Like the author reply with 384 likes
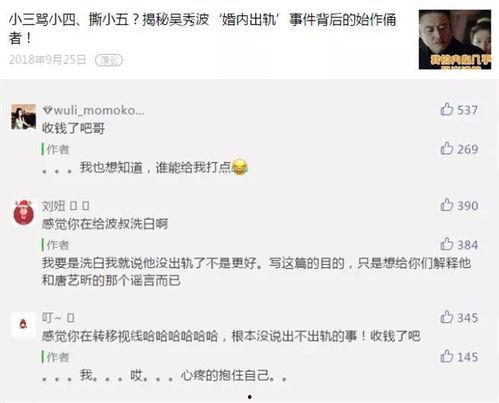 pyautogui.click(x=447, y=244)
